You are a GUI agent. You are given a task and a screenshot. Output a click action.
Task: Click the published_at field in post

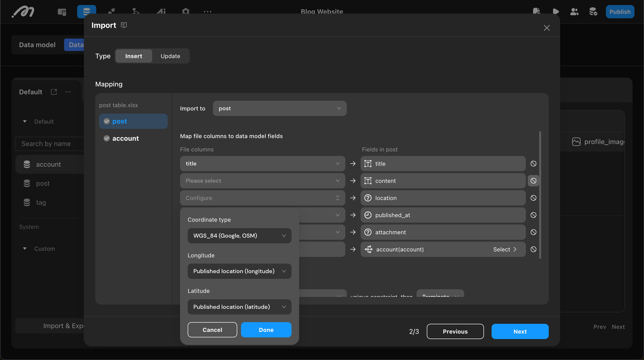[x=443, y=215]
